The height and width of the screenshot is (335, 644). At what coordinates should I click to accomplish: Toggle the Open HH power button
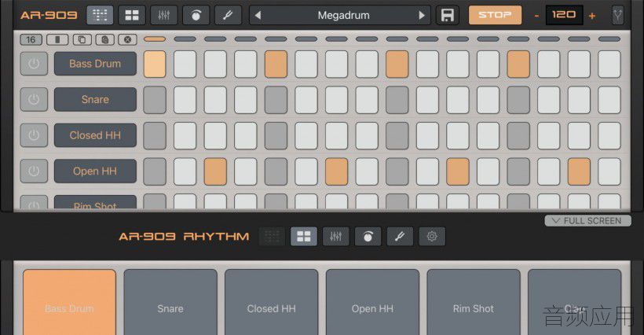pyautogui.click(x=34, y=171)
